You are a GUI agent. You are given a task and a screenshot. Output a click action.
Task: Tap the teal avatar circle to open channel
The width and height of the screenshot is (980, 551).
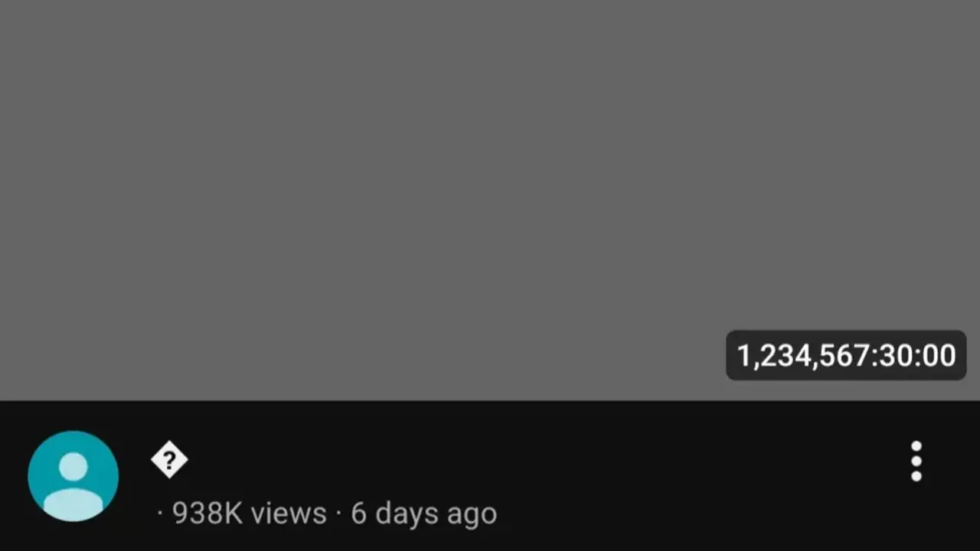(x=73, y=476)
